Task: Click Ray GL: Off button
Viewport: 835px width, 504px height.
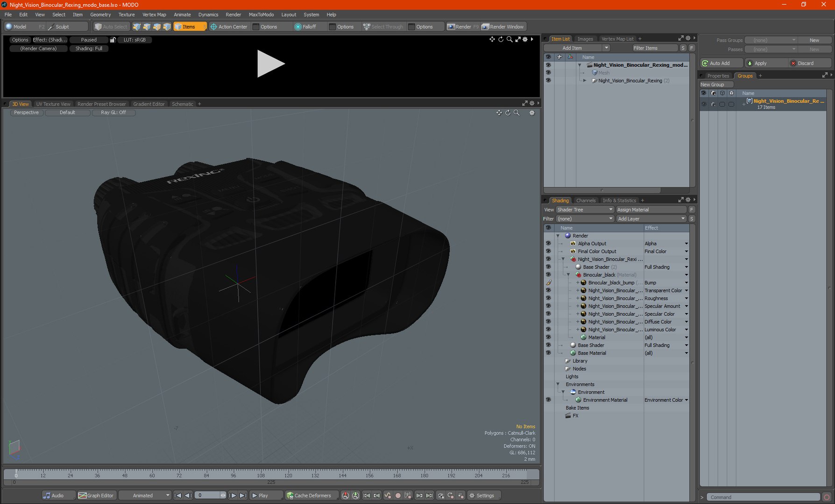Action: [113, 112]
